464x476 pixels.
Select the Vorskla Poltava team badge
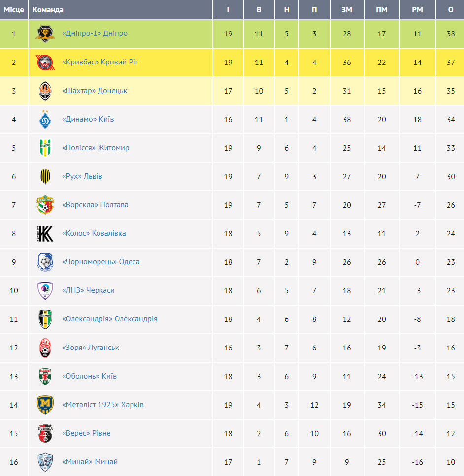click(x=45, y=205)
